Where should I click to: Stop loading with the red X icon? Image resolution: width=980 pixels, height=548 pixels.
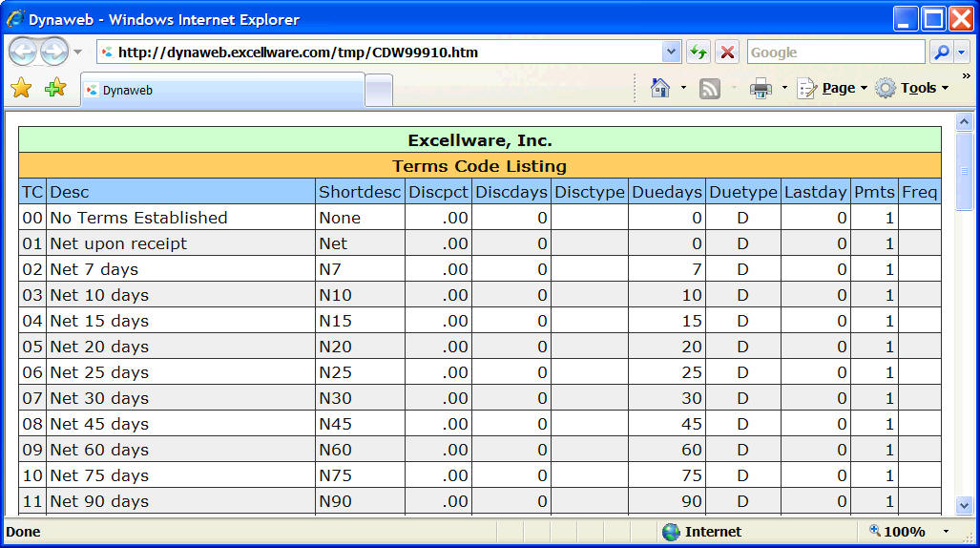tap(727, 53)
